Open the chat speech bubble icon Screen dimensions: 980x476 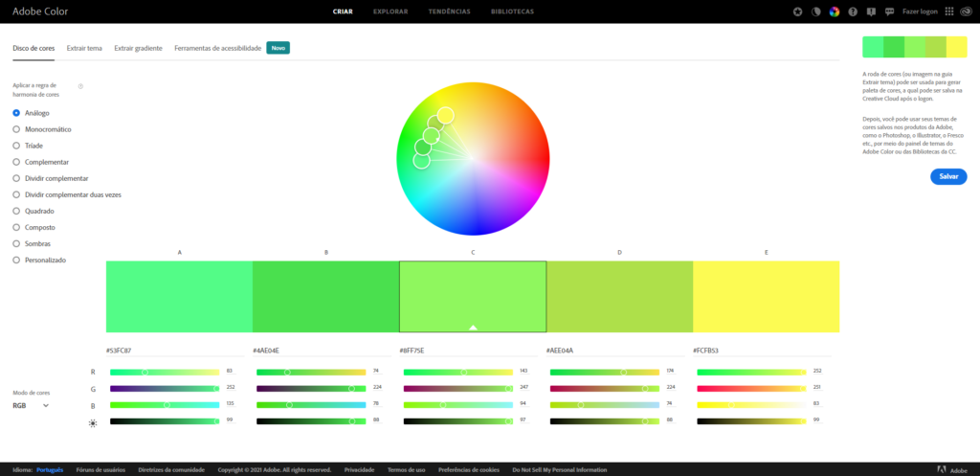[889, 11]
